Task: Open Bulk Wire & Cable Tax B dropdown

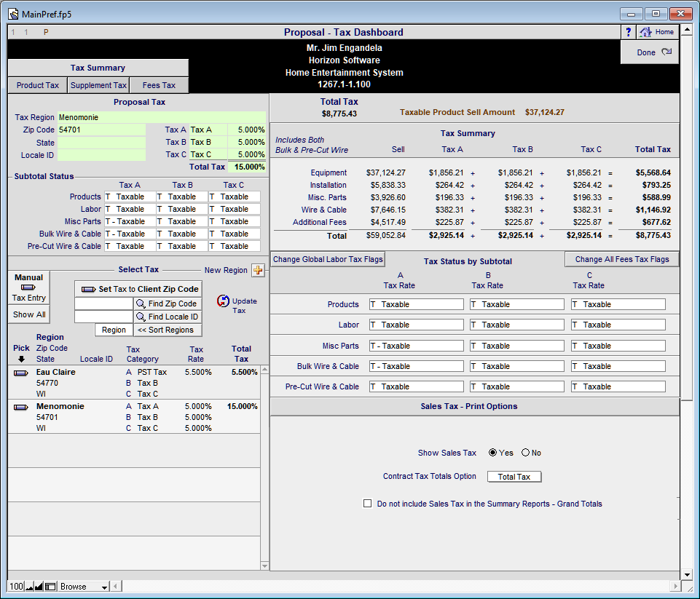Action: 517,366
